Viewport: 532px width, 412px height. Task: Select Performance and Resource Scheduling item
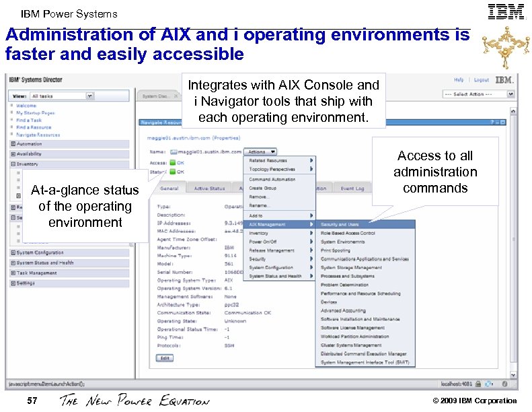coord(365,294)
